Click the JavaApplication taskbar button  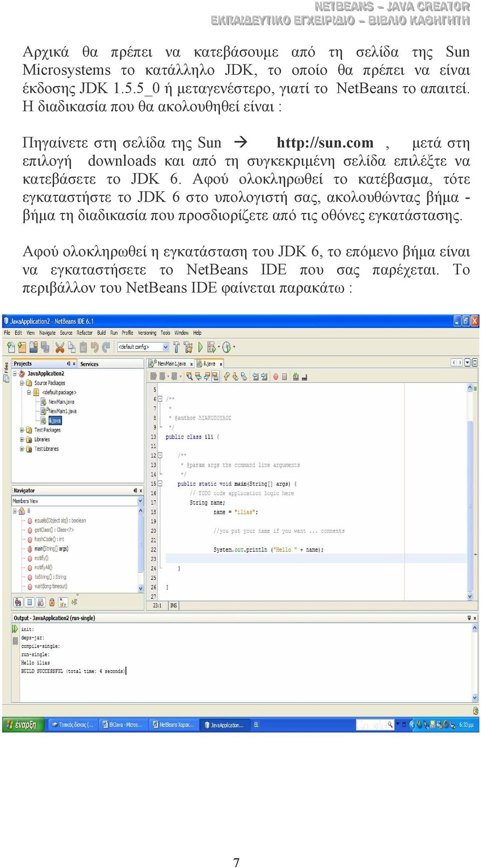tap(223, 725)
